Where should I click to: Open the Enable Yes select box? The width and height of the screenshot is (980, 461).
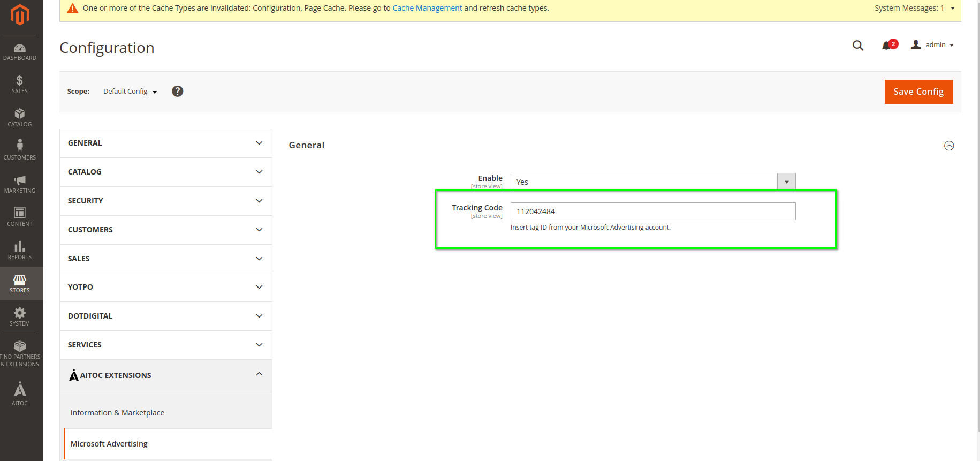click(x=653, y=182)
